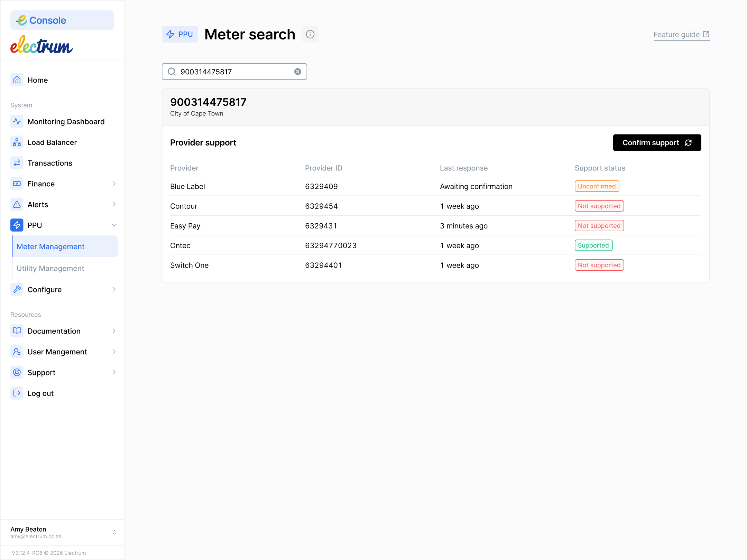
Task: Clear the meter search with X icon
Action: pyautogui.click(x=298, y=72)
